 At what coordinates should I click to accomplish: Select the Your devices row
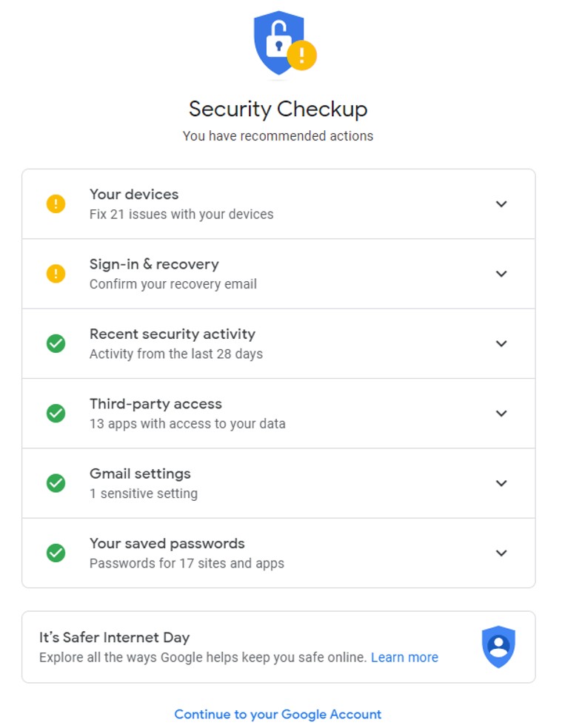coord(278,203)
